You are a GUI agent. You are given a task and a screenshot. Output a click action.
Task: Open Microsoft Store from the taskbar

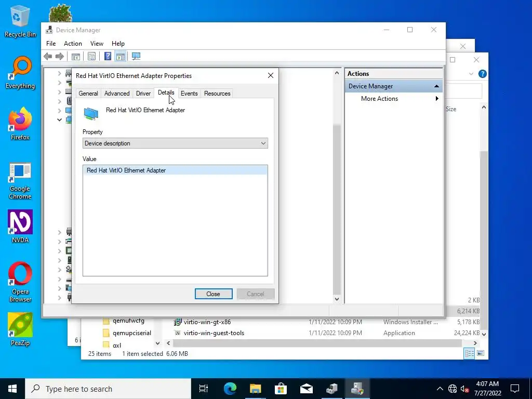pyautogui.click(x=281, y=389)
